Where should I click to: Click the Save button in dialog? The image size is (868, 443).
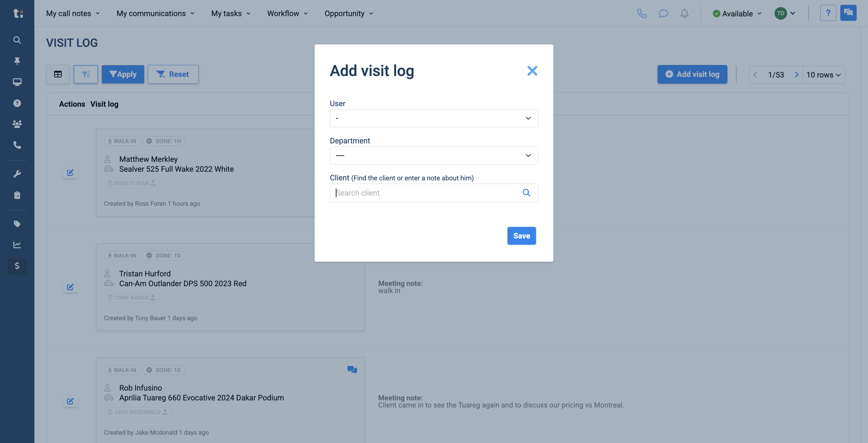click(x=521, y=236)
